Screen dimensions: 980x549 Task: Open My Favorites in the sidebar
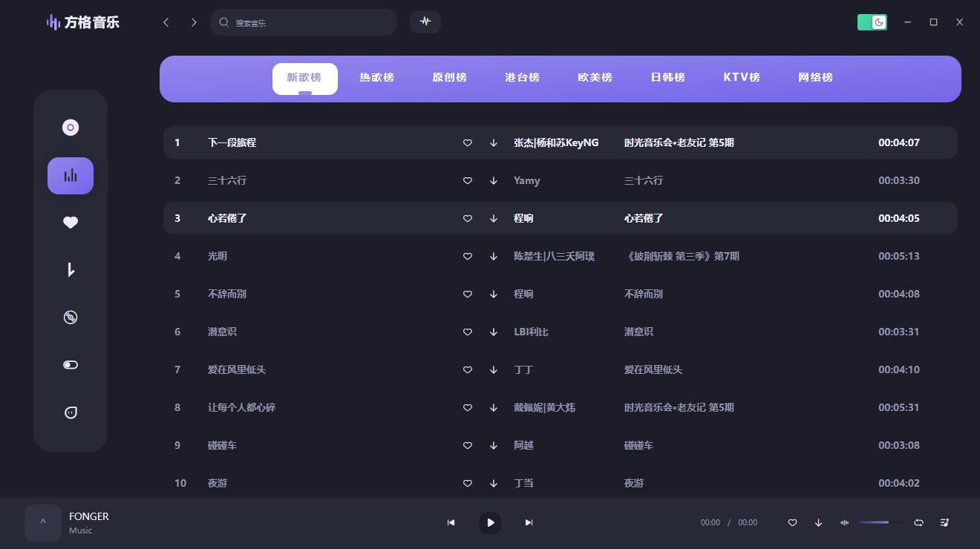(71, 222)
